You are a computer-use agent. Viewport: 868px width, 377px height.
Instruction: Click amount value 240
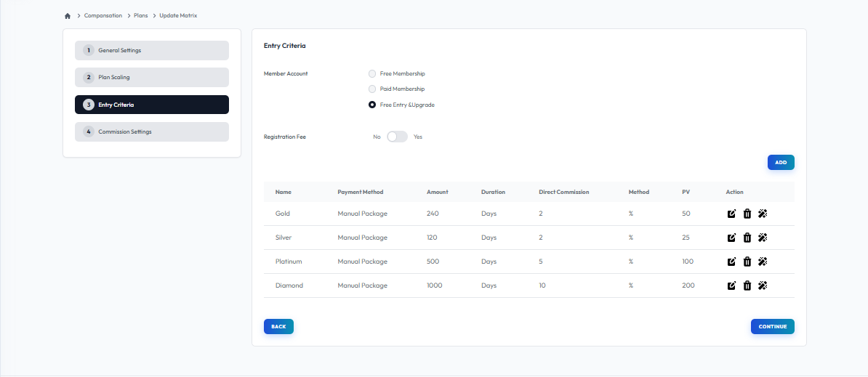tap(433, 214)
